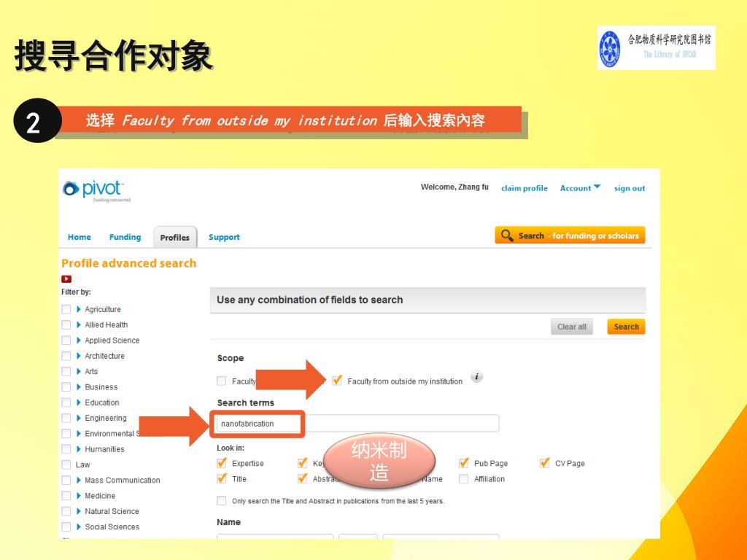Click the sign out link
Screen dimensions: 747x560
click(630, 189)
